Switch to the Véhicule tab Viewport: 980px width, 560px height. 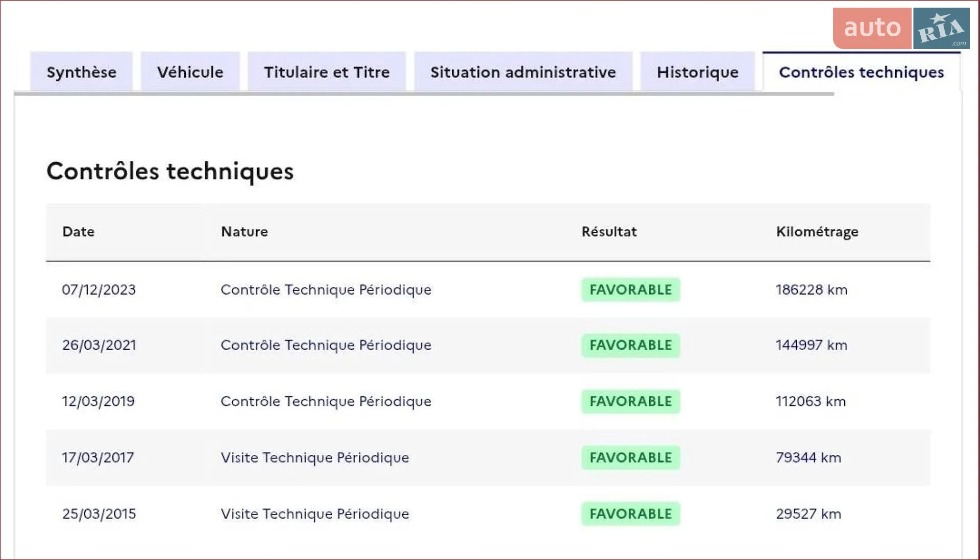click(190, 72)
